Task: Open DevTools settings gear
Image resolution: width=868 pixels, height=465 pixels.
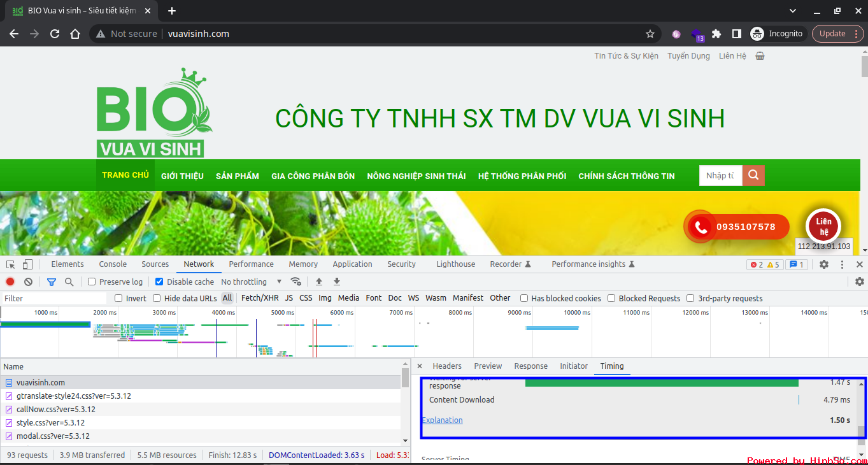Action: [x=824, y=264]
